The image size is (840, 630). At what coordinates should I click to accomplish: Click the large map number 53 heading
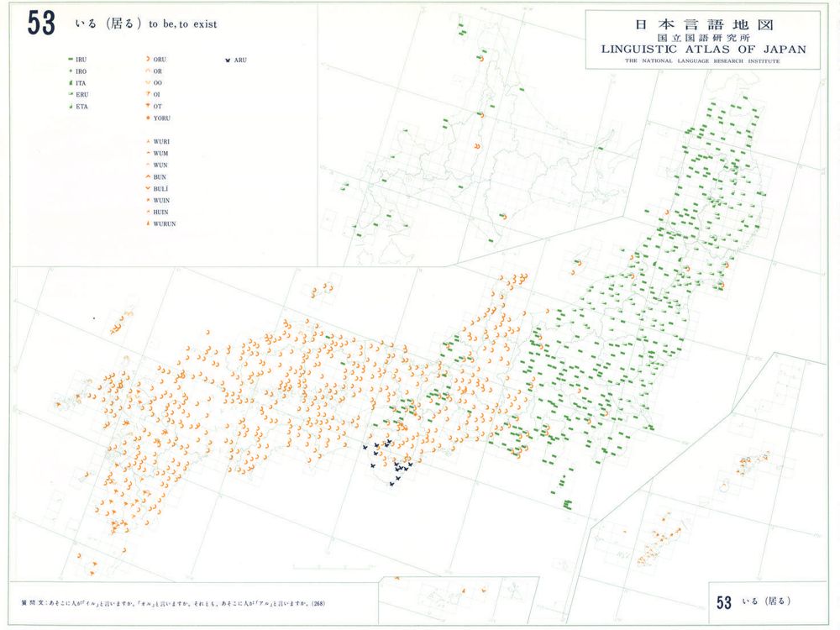tap(41, 24)
